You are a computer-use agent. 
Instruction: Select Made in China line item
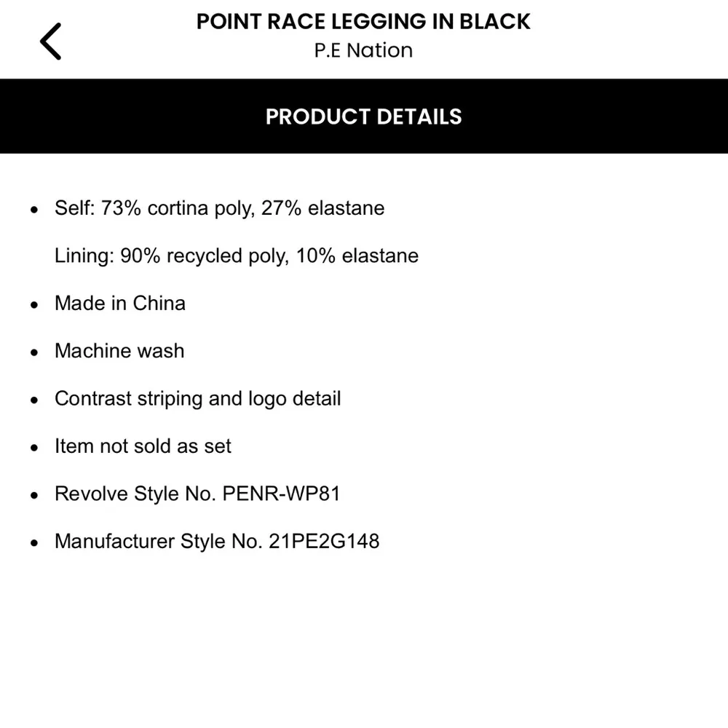pos(119,304)
